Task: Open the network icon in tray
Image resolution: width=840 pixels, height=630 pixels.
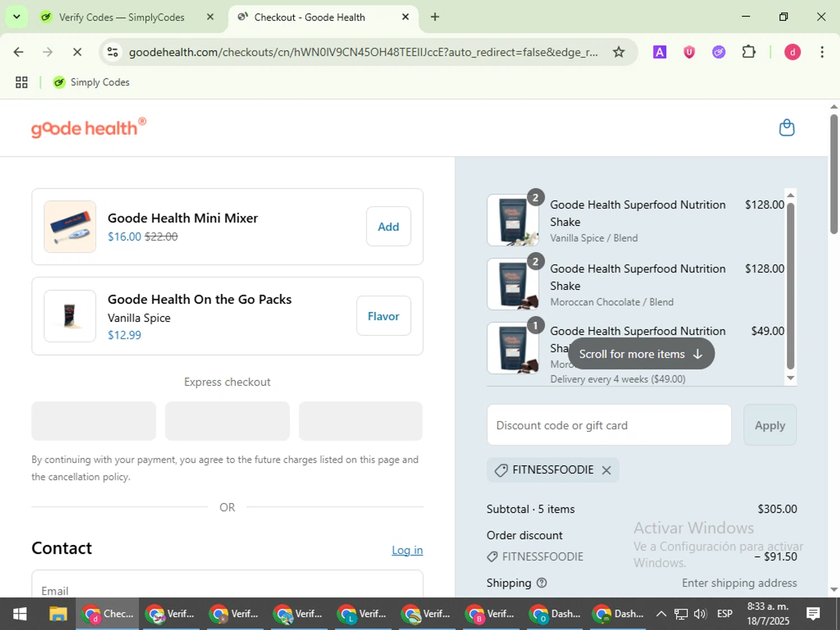Action: [680, 614]
